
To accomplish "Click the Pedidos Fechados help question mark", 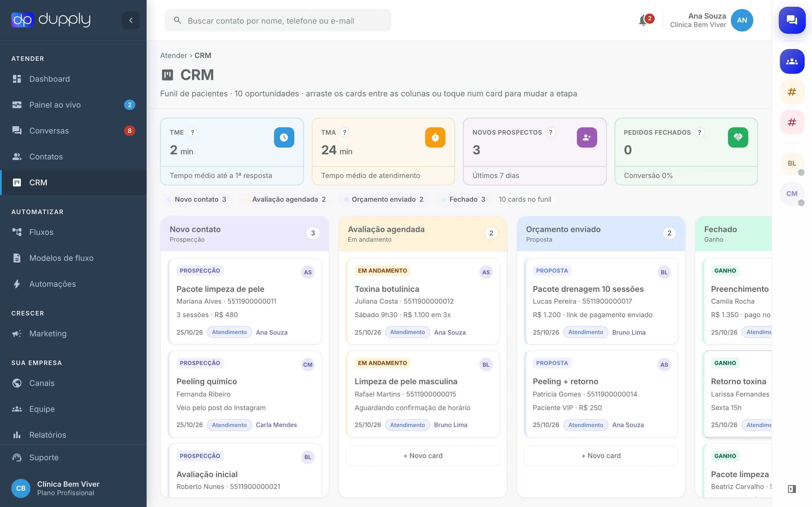I will coord(699,132).
